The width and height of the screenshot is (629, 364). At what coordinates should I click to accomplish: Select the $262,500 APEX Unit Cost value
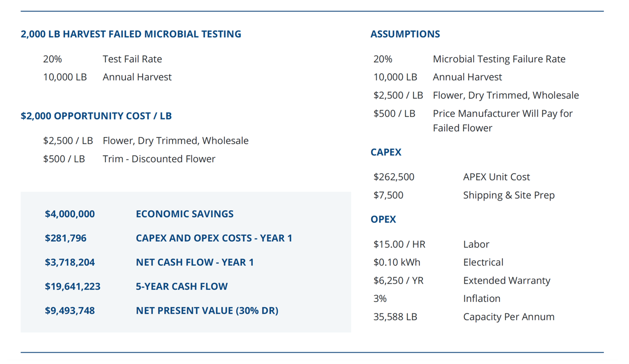click(x=394, y=177)
